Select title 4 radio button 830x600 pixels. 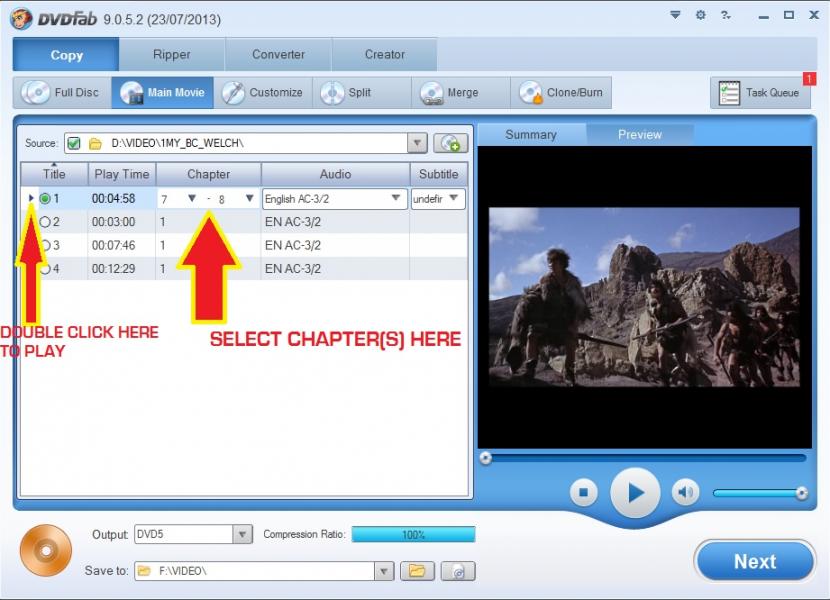46,268
